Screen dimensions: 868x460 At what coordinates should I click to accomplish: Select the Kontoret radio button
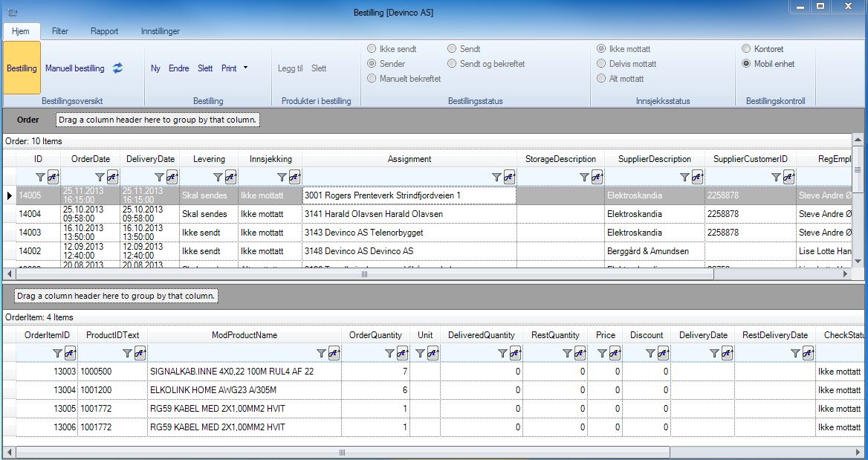[x=746, y=49]
